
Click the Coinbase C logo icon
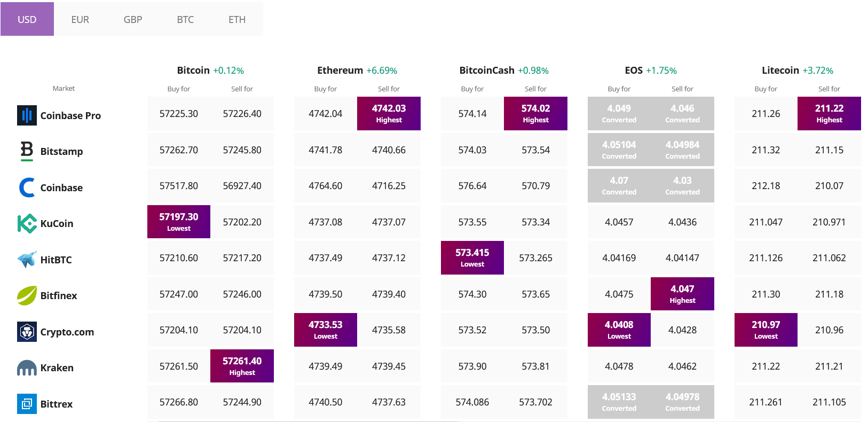point(27,187)
